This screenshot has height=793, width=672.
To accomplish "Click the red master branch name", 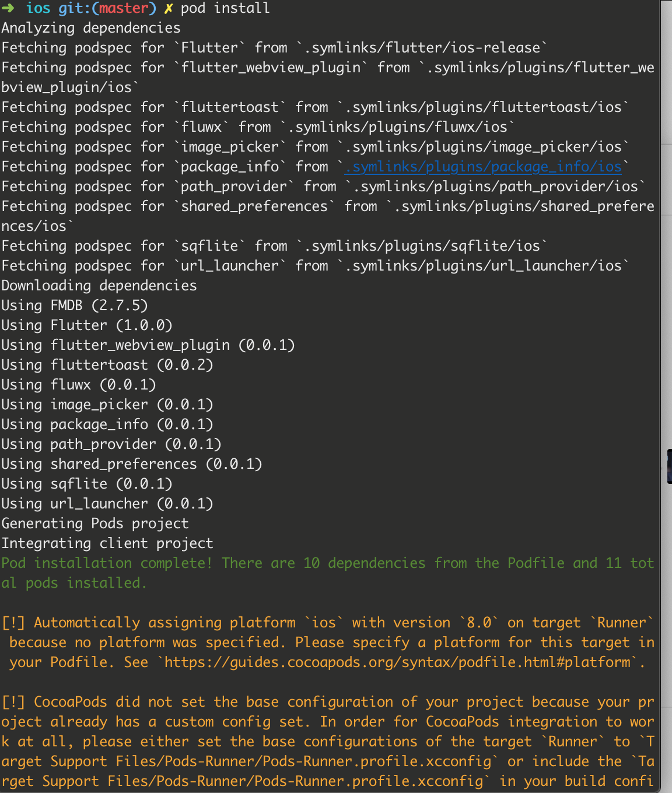I will (x=114, y=8).
